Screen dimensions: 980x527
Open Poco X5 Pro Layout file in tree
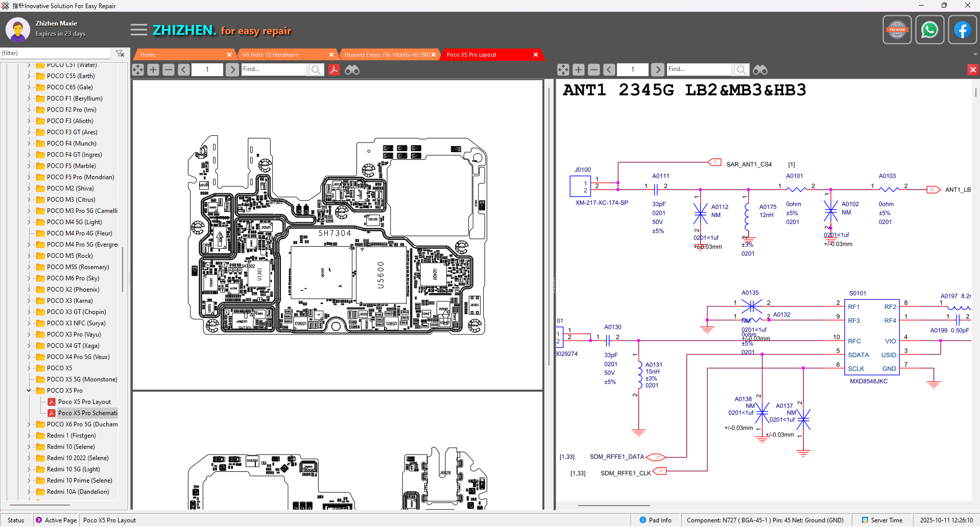tap(84, 402)
